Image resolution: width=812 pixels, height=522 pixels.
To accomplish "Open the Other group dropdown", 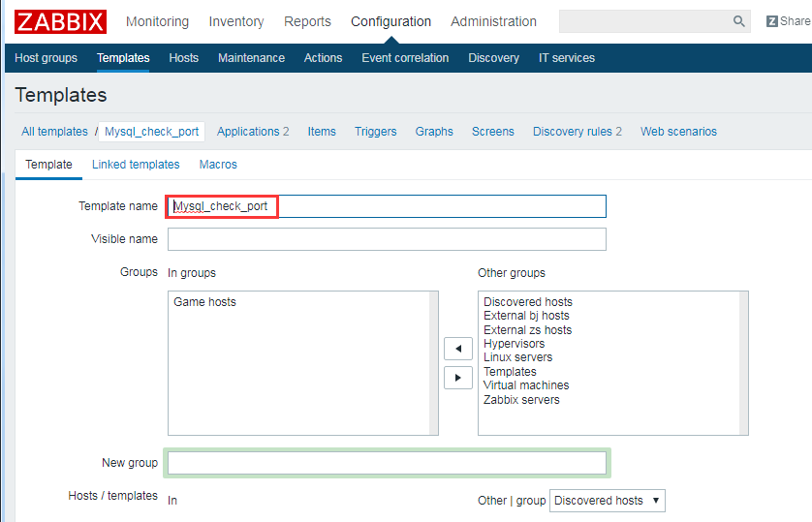I will click(607, 501).
